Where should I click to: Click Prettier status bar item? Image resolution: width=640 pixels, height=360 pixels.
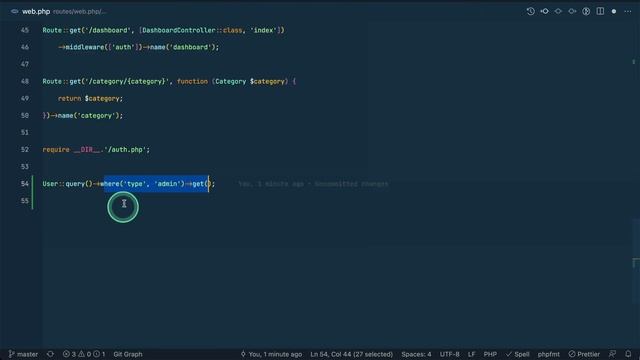click(x=584, y=354)
